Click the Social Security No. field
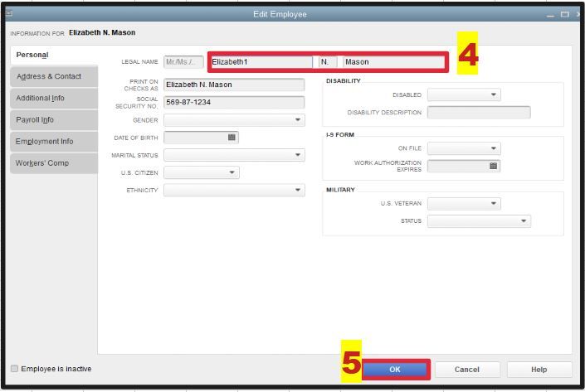585x392 pixels. coord(234,102)
